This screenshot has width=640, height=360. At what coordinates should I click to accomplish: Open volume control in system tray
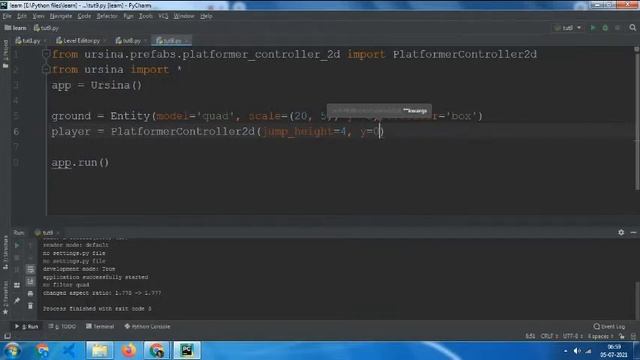point(577,351)
